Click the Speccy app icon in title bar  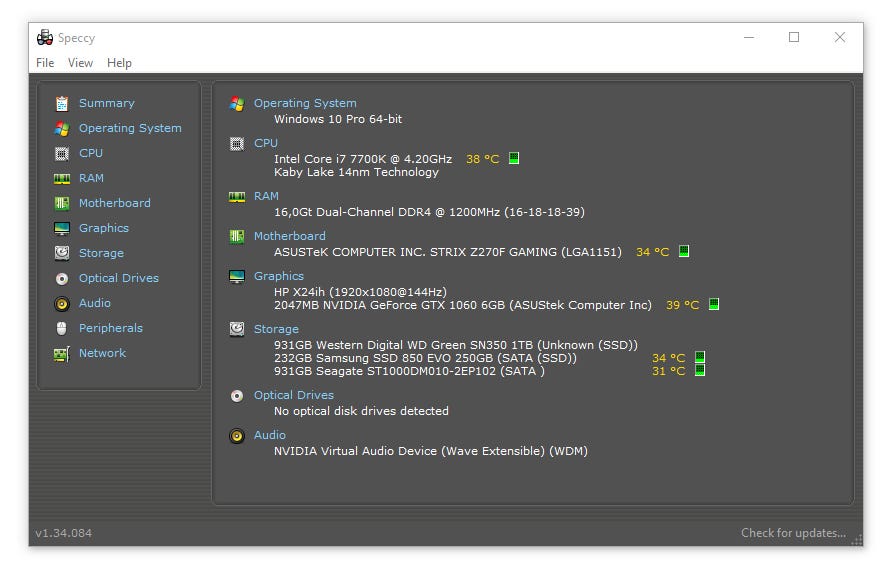45,37
